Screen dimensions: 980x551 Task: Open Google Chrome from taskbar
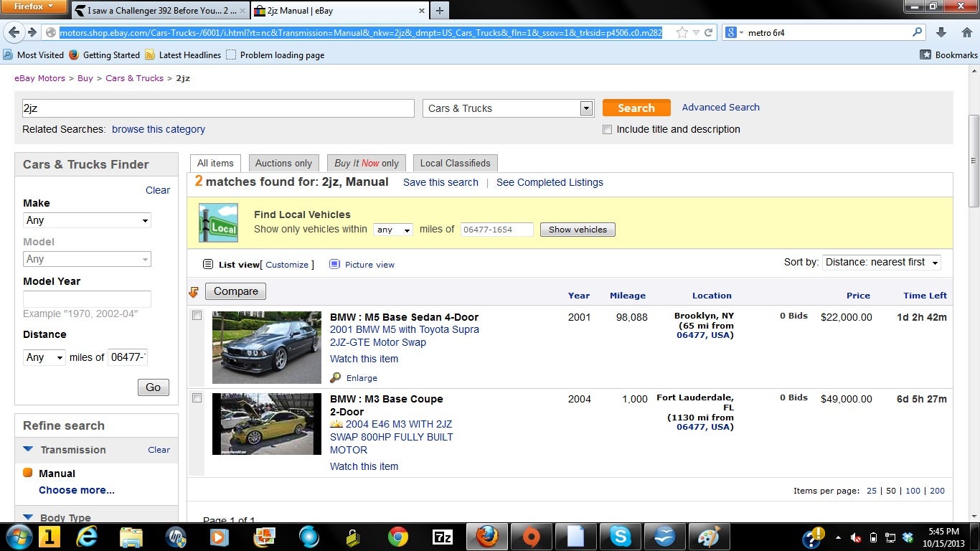click(398, 537)
